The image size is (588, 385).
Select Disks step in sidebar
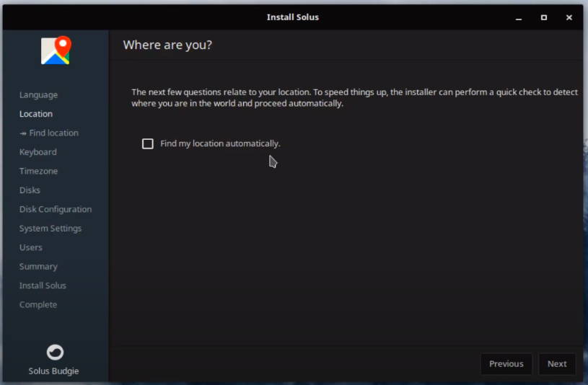coord(30,190)
